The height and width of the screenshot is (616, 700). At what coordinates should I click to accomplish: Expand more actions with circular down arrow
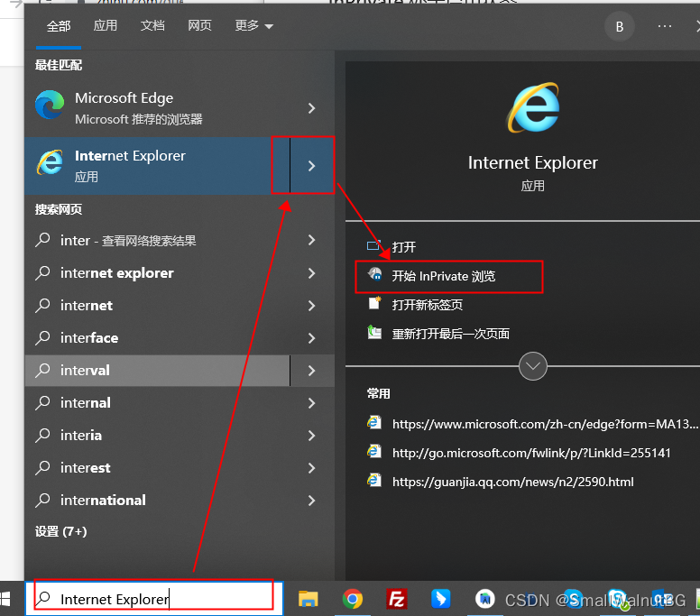532,366
